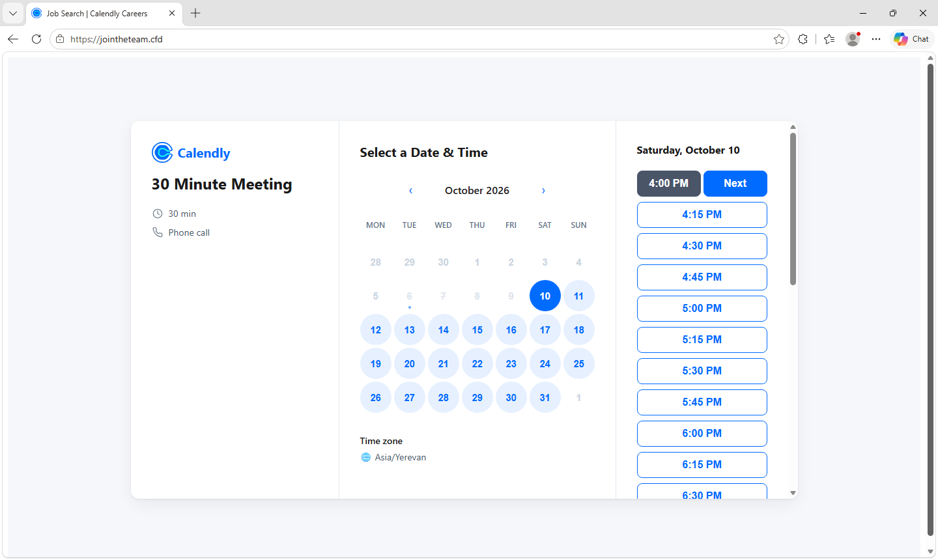Open Copilot Chat
Screen dimensions: 938x560
click(x=911, y=39)
